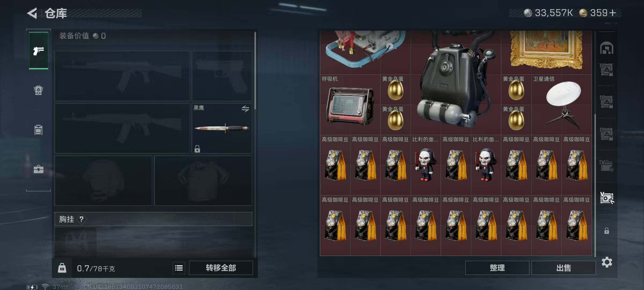The width and height of the screenshot is (644, 290).
Task: Open help question mark next to 胸挂
Action: coord(82,219)
